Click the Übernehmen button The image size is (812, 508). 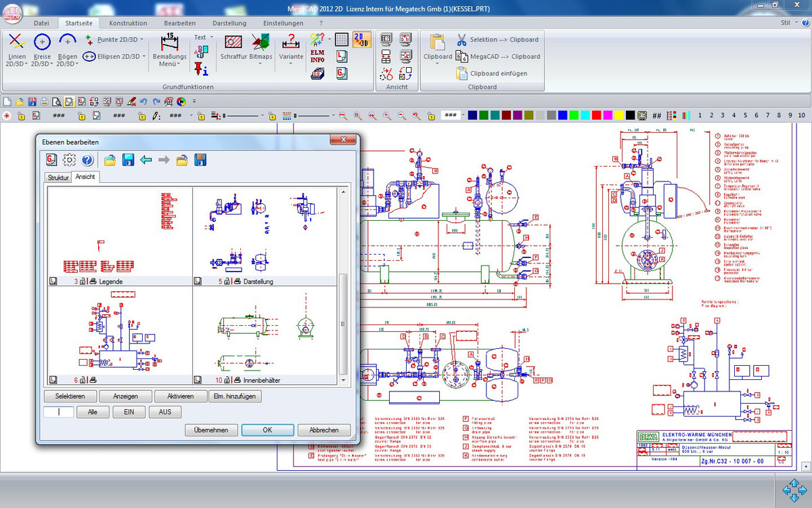211,430
